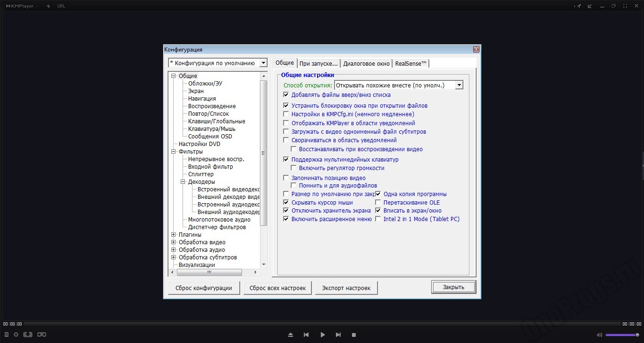Image resolution: width=644 pixels, height=343 pixels.
Task: Open the Способ открытия combo box
Action: (x=399, y=85)
